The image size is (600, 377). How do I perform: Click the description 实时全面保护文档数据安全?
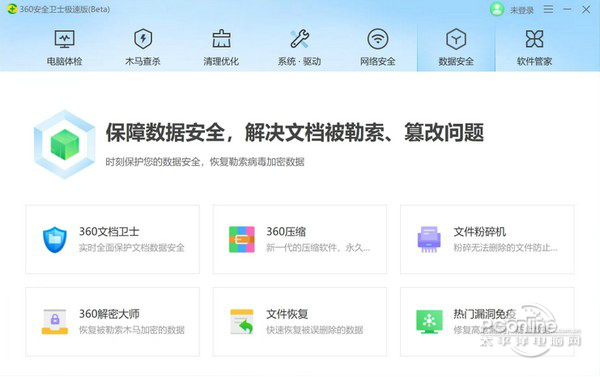click(132, 248)
